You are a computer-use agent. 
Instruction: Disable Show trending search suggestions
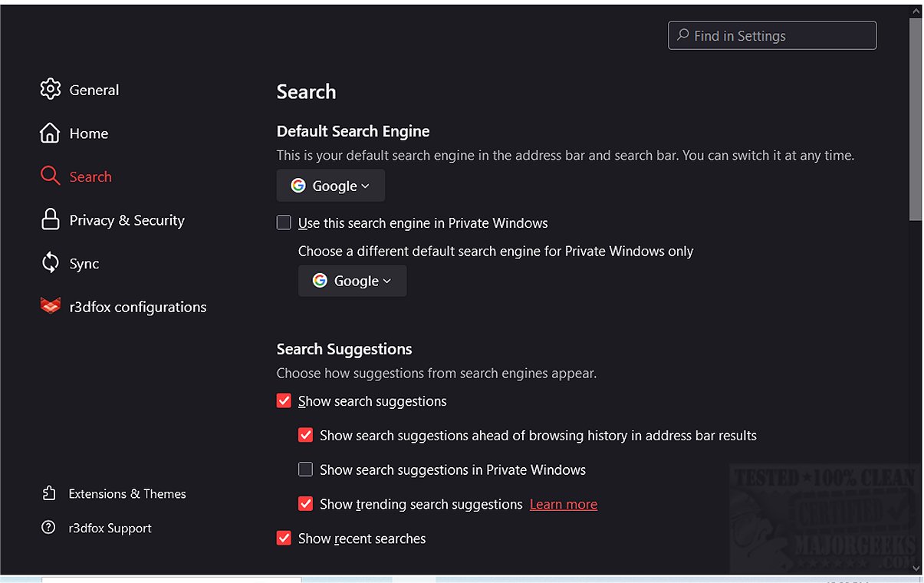pyautogui.click(x=305, y=504)
